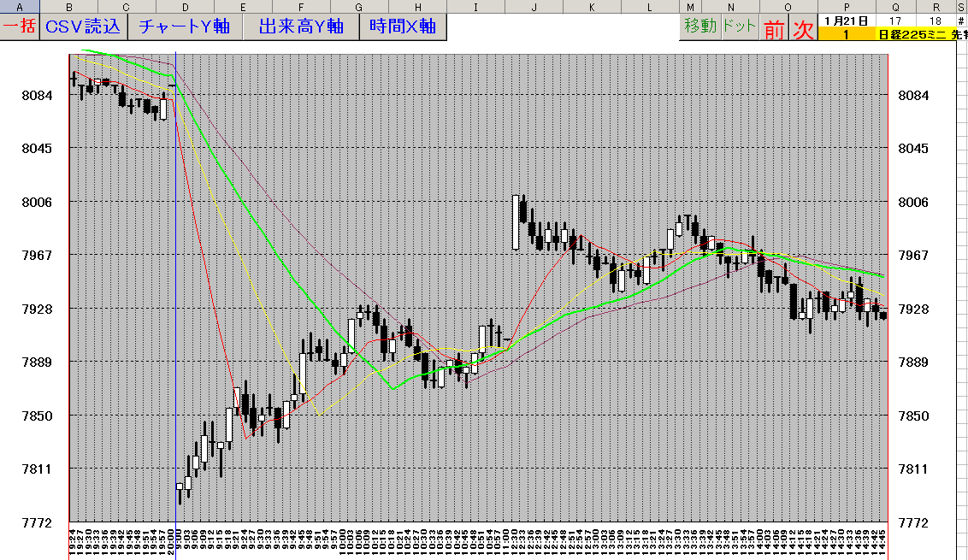
Task: Click the 7928 label on right axis
Action: point(913,309)
